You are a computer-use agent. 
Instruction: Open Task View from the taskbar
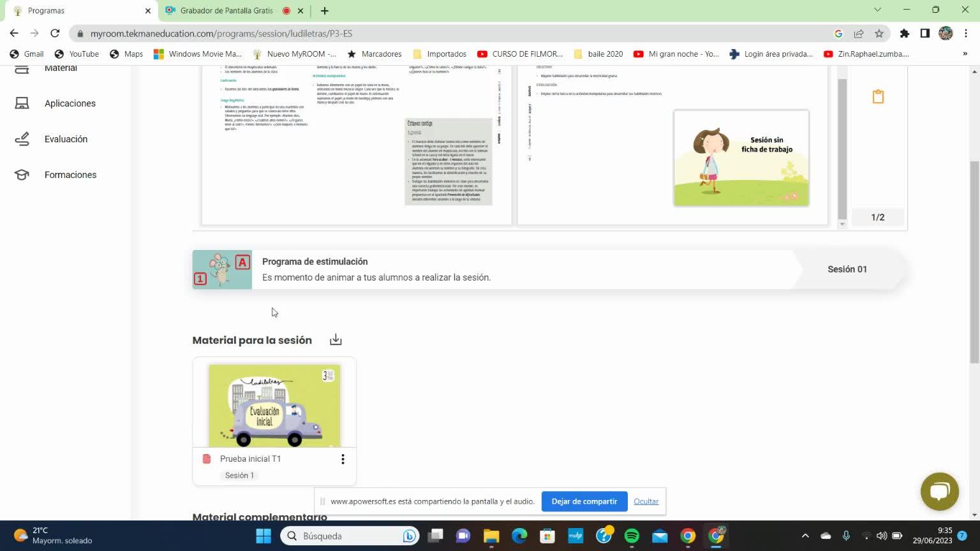435,536
